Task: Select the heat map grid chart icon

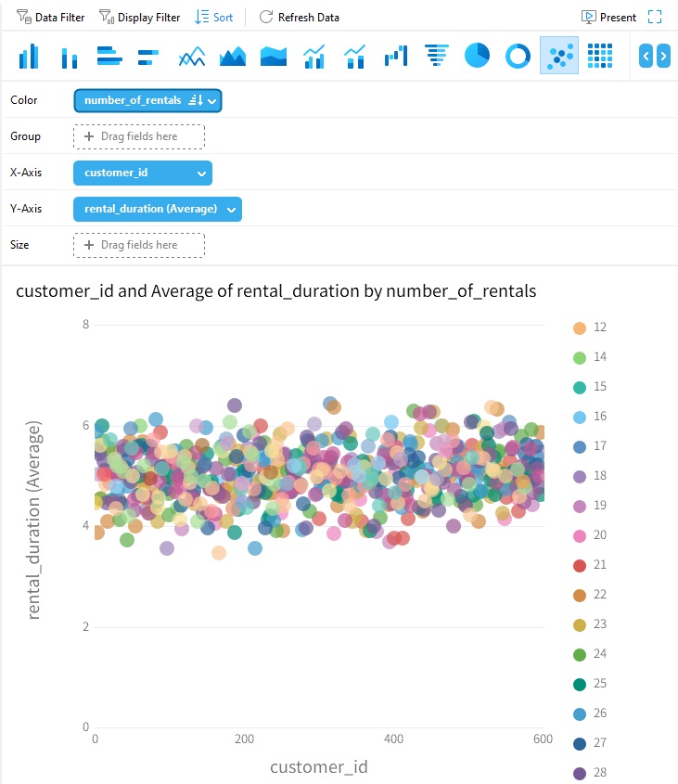Action: 600,57
